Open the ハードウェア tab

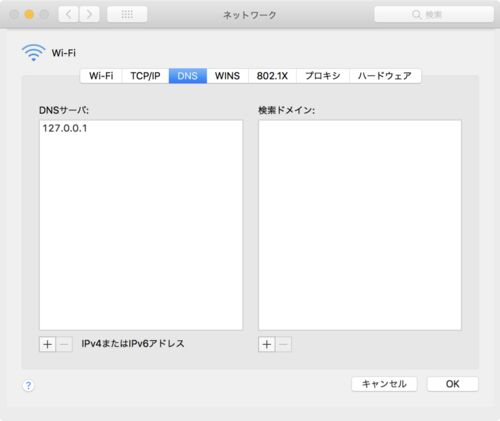tap(385, 76)
